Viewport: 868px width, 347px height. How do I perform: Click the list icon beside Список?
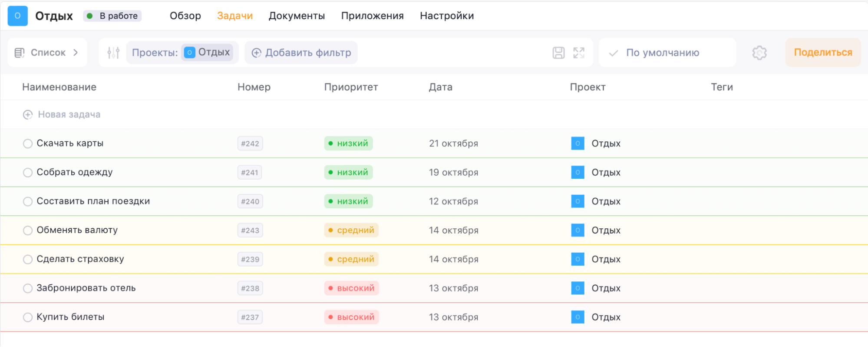pyautogui.click(x=20, y=53)
